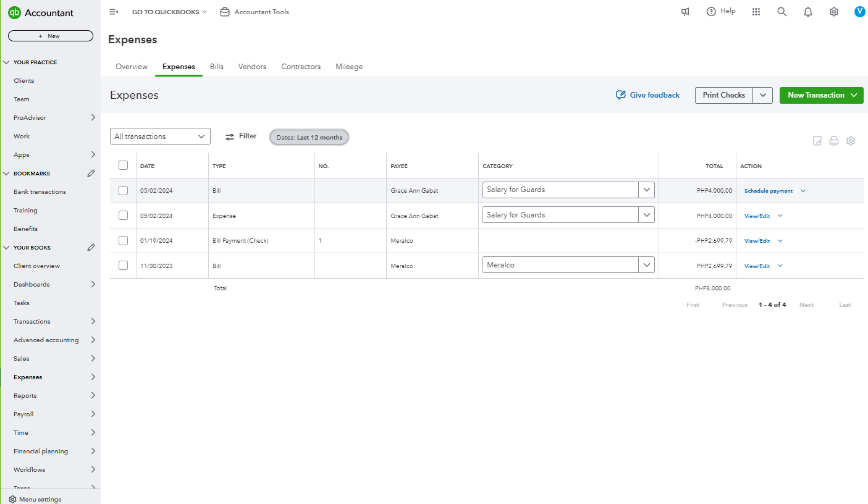This screenshot has width=868, height=504.
Task: Open Clients in the sidebar
Action: click(x=24, y=81)
